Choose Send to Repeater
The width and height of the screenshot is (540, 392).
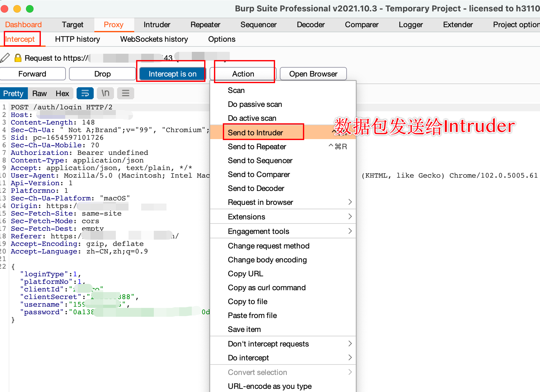(283, 147)
